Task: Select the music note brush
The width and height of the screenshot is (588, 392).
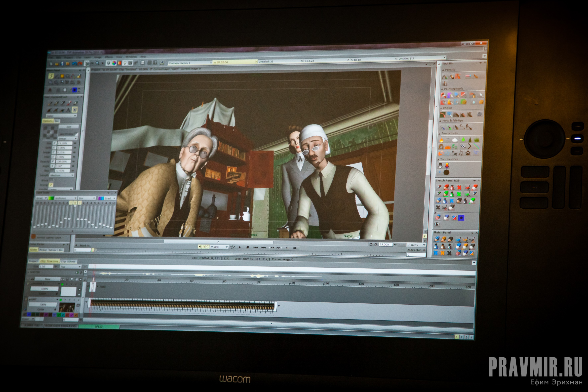Action: (461, 153)
